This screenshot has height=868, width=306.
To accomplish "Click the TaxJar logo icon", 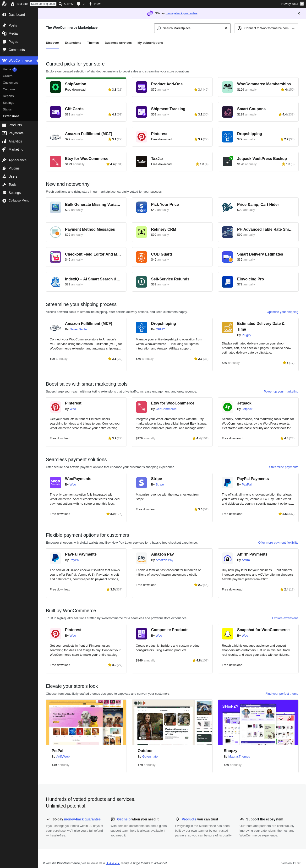I will [x=142, y=161].
